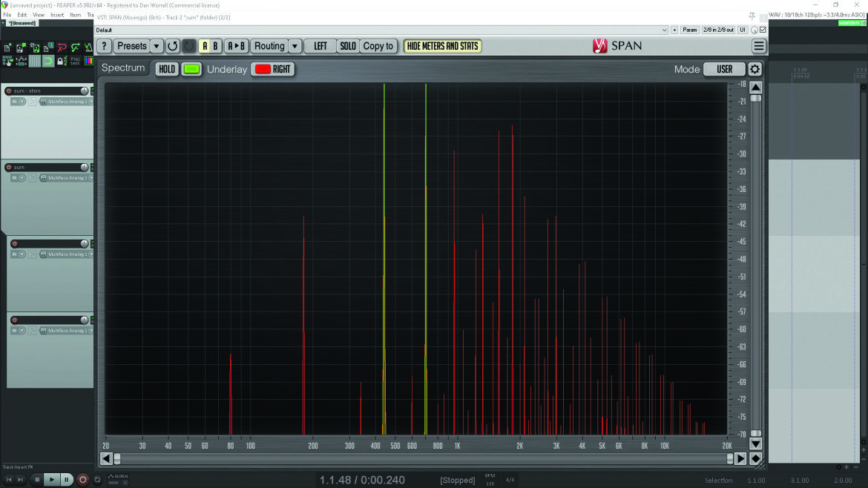Toggle the SOLO button in SPAN

tap(348, 46)
